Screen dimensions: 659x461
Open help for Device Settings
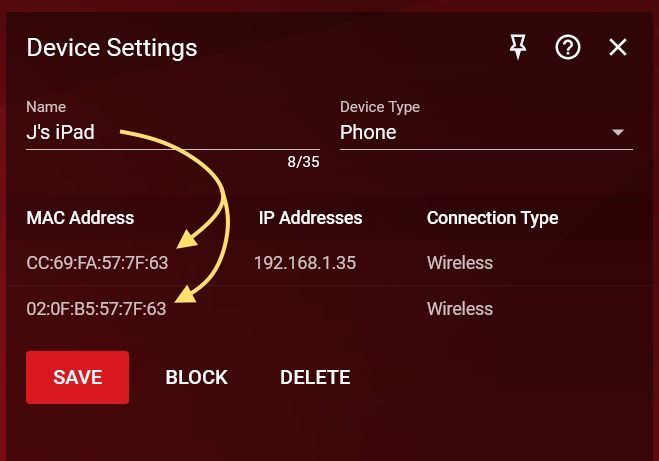click(x=568, y=47)
